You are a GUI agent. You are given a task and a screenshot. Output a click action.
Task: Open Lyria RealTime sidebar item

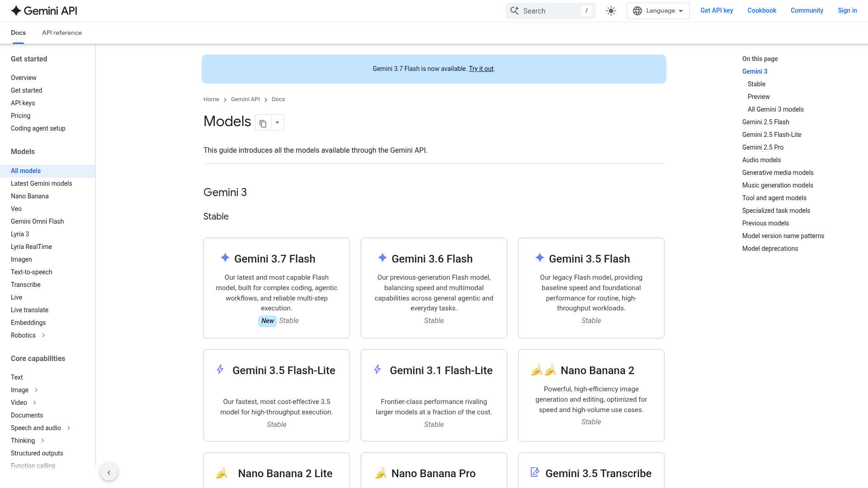tap(31, 247)
